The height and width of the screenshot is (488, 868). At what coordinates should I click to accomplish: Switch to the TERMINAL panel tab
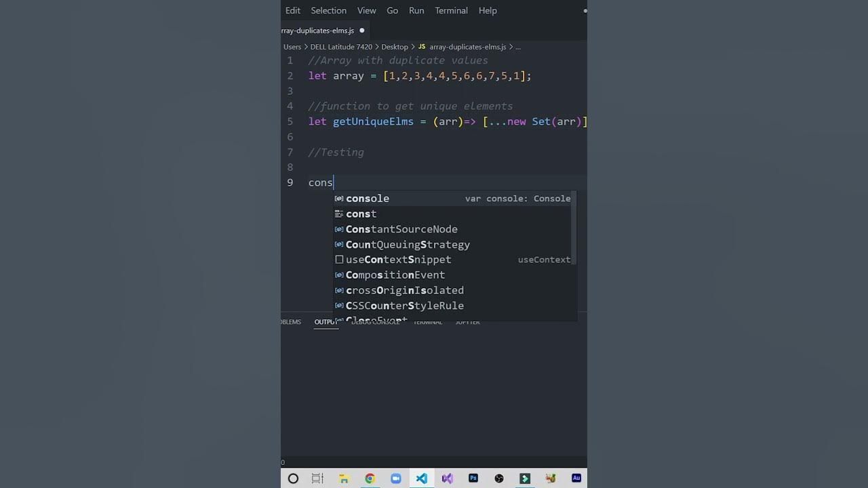point(428,322)
